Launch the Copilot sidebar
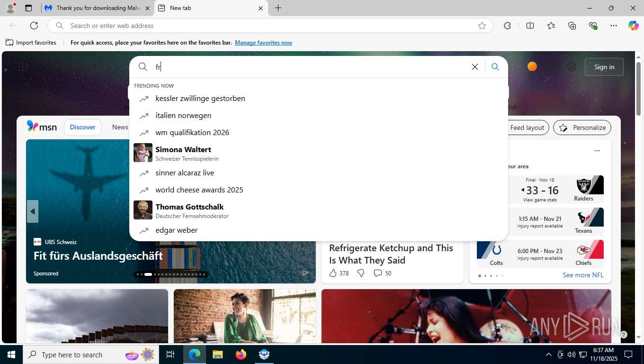The width and height of the screenshot is (644, 364). (x=634, y=26)
